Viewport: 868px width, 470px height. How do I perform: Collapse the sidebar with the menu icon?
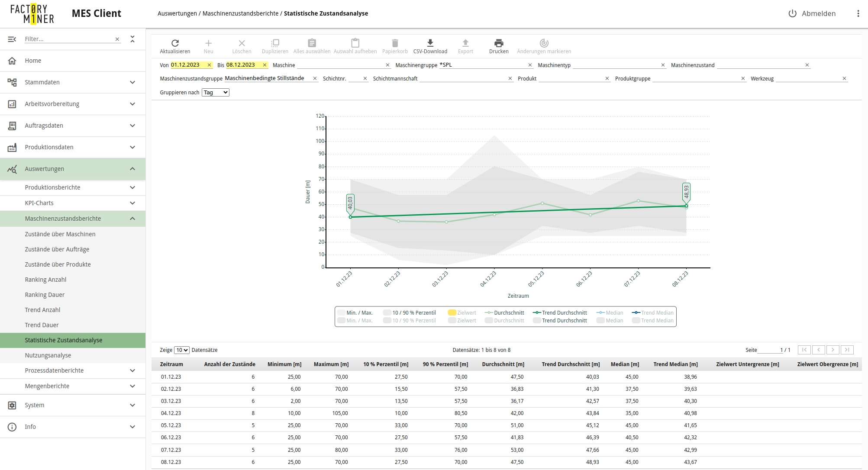tap(12, 39)
